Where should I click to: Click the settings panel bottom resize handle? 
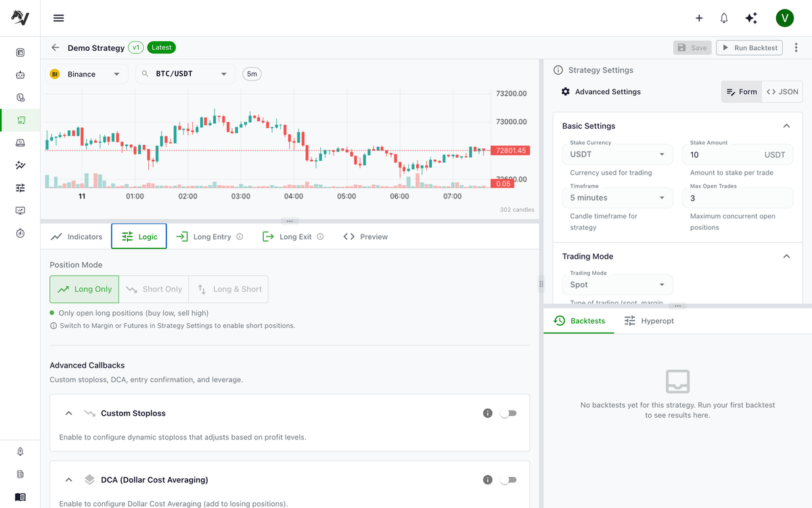pyautogui.click(x=678, y=306)
